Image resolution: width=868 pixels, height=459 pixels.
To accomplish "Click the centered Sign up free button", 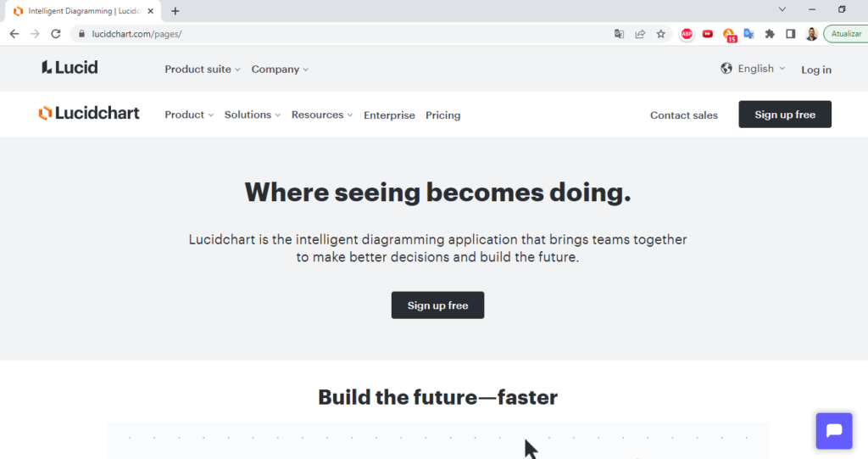I will point(438,305).
